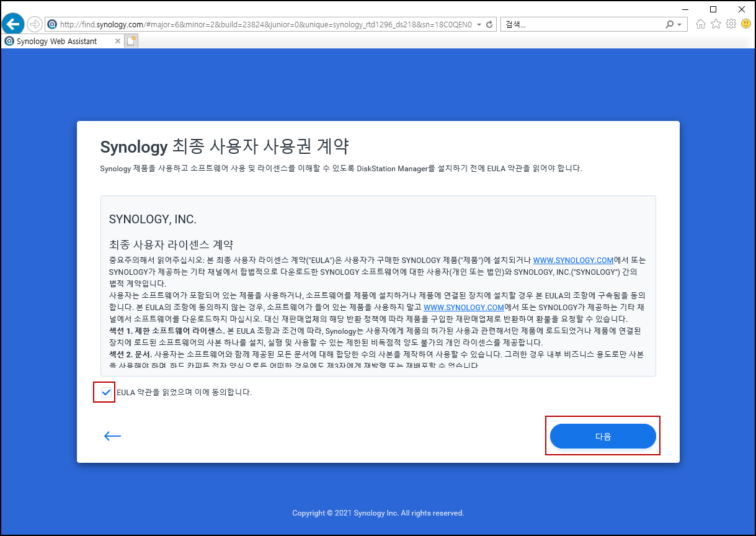
Task: Open the favorites star icon
Action: point(716,24)
